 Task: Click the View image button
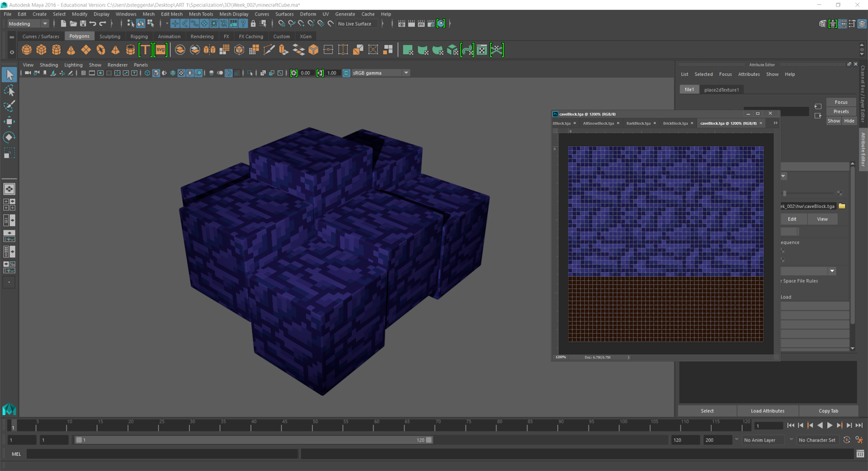click(822, 219)
